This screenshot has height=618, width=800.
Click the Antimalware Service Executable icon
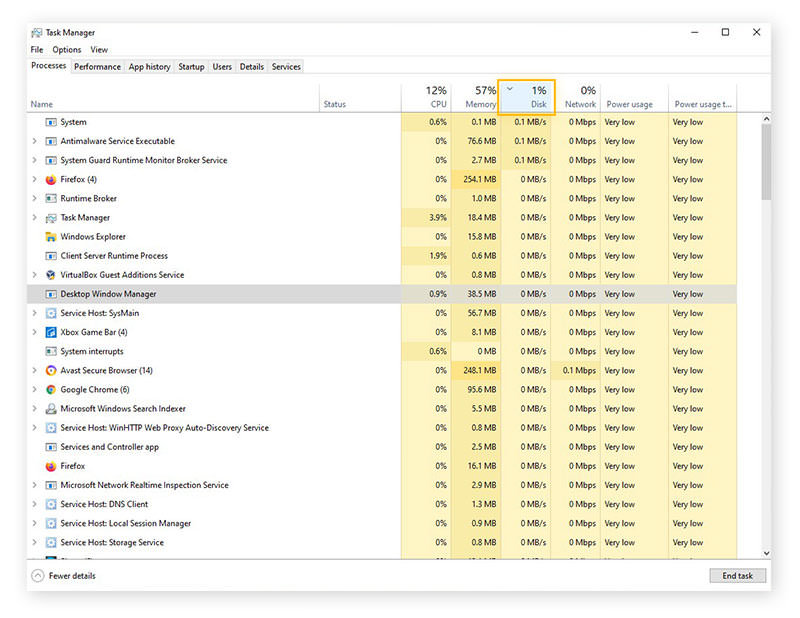[51, 141]
